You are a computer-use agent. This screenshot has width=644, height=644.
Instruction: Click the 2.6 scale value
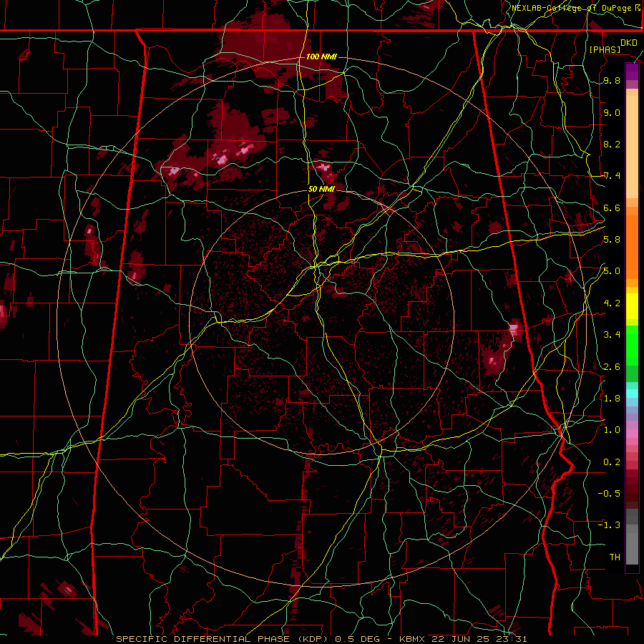tap(612, 367)
